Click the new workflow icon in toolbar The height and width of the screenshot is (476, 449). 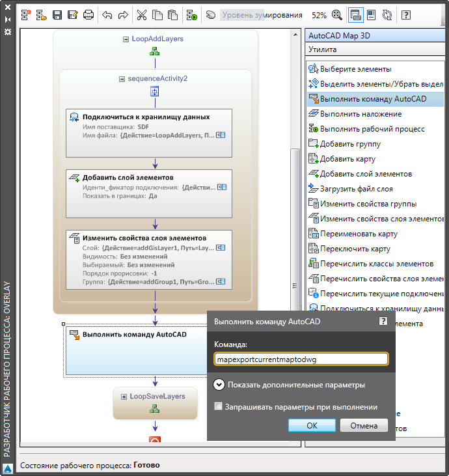coord(26,14)
